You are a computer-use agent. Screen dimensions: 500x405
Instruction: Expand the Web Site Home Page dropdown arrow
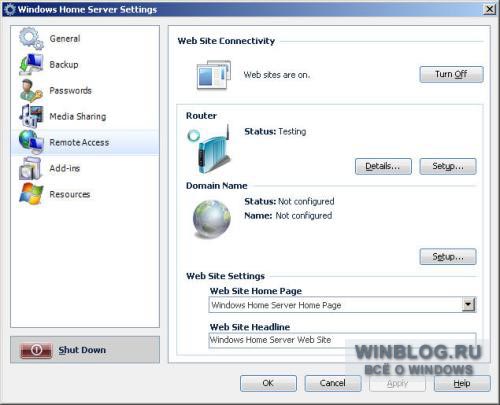(468, 304)
